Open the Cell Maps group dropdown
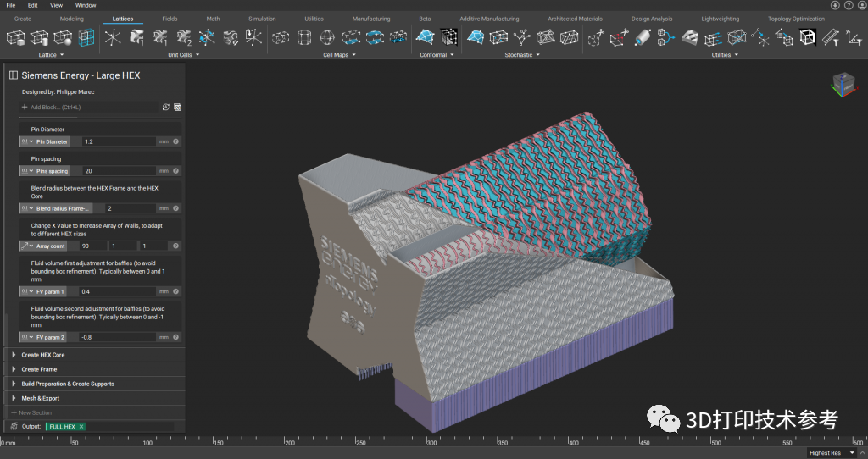 pos(339,55)
